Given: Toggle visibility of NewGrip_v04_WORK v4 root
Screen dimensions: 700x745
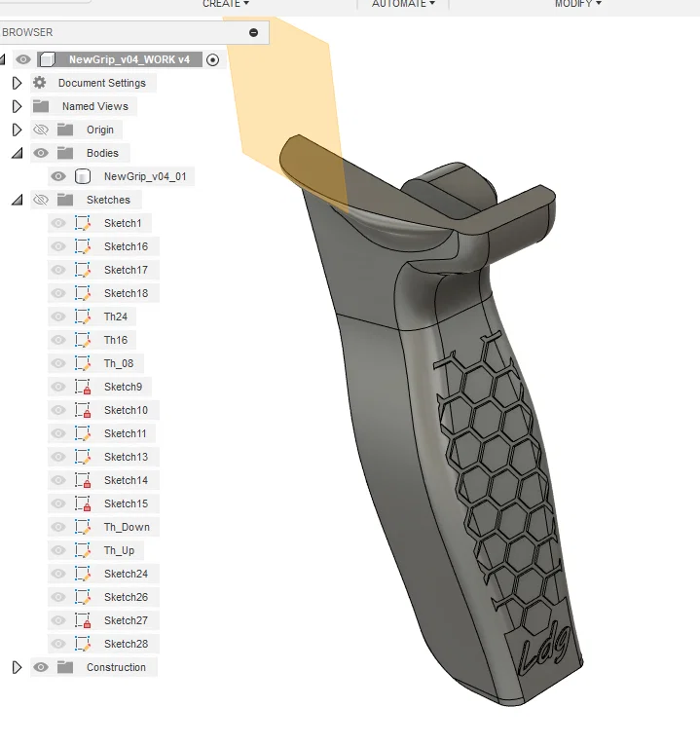Looking at the screenshot, I should click(x=22, y=59).
